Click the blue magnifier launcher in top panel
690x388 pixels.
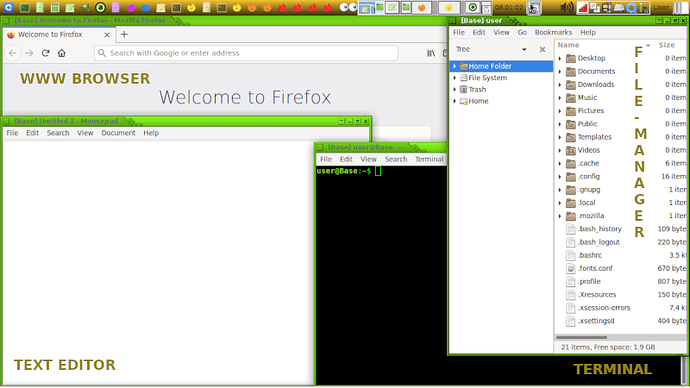(x=8, y=7)
